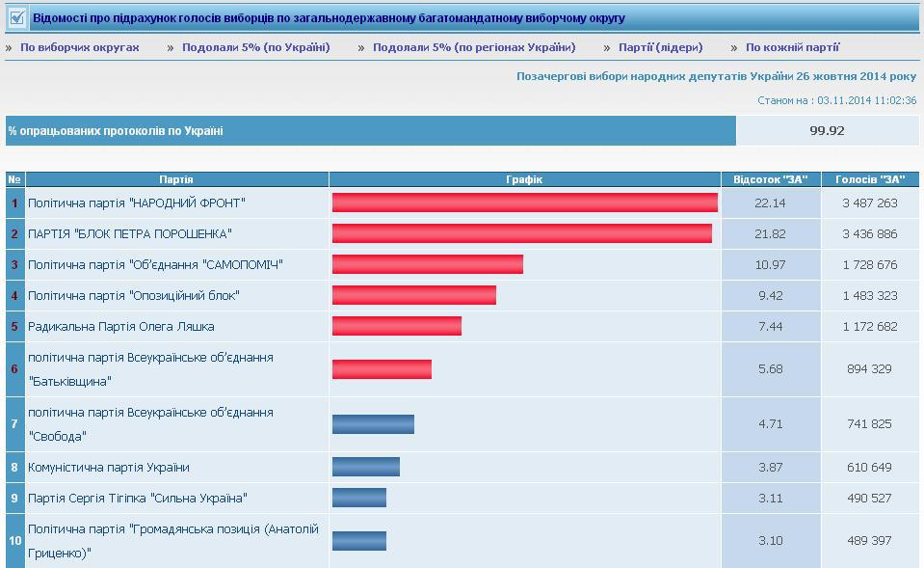The image size is (924, 568).
Task: Click the 'Партія' column header
Action: coord(176,179)
